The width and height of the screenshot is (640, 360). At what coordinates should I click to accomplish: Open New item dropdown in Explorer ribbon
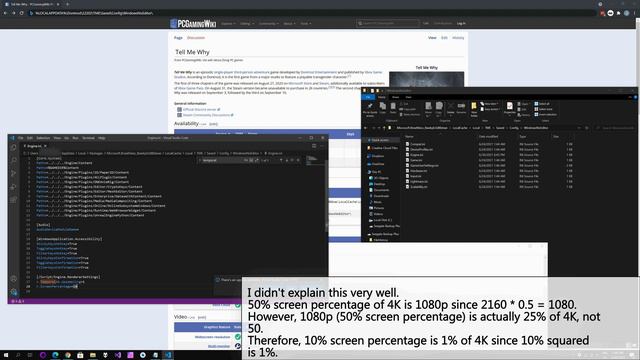pos(489,104)
